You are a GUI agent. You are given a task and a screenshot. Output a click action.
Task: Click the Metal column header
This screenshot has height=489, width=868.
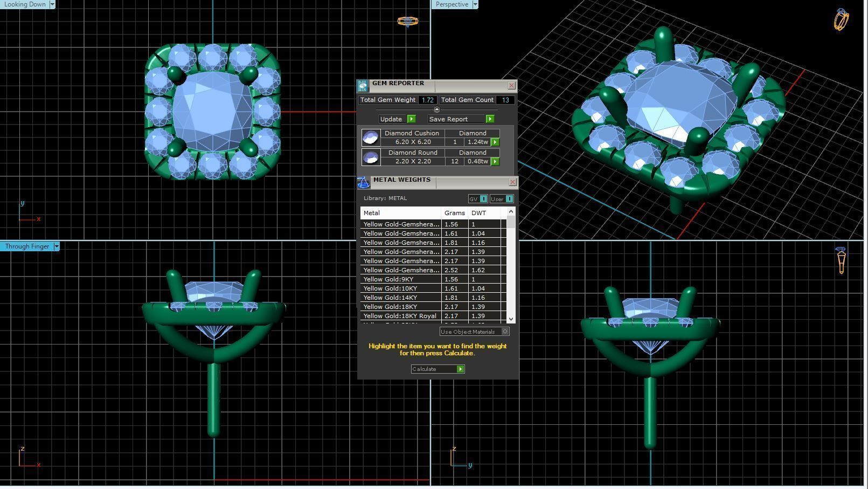pyautogui.click(x=401, y=213)
